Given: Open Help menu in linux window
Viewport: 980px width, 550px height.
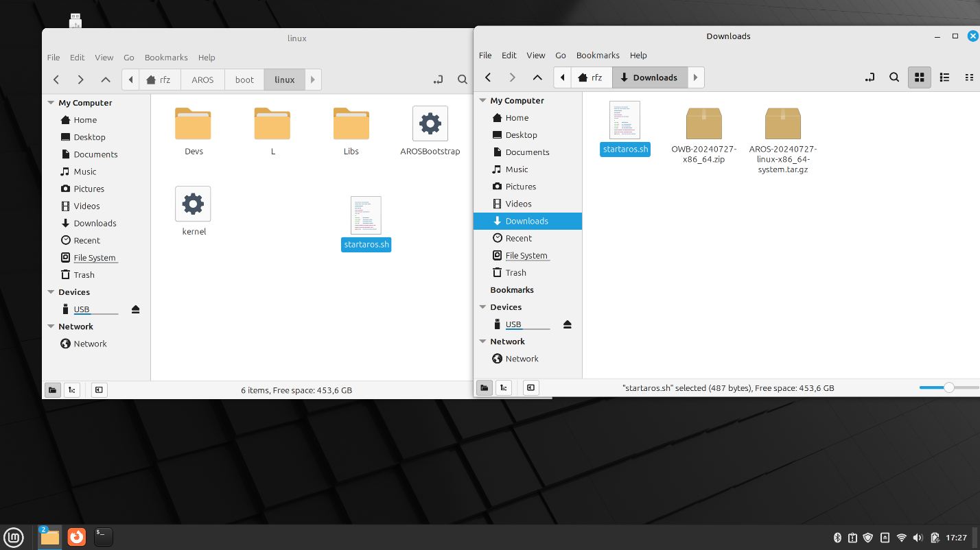Looking at the screenshot, I should click(x=207, y=58).
